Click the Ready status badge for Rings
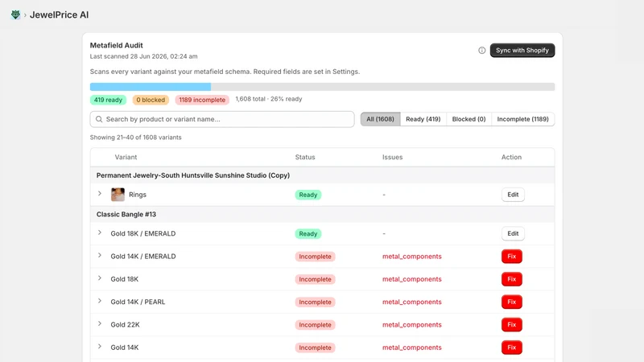 coord(308,195)
